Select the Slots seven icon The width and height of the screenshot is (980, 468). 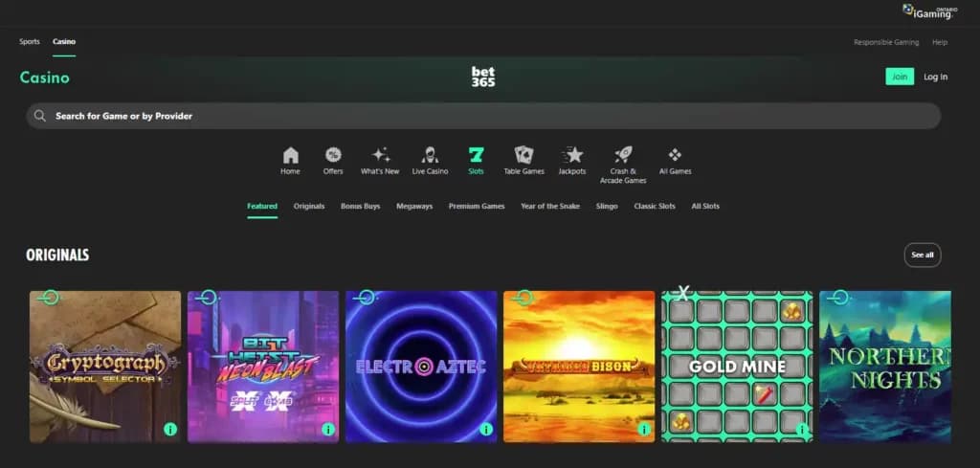point(477,155)
